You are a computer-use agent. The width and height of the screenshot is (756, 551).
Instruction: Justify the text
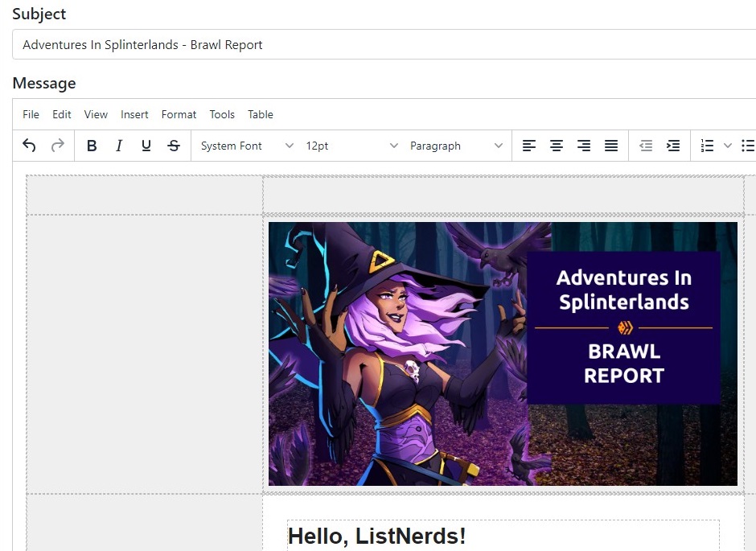pos(611,146)
